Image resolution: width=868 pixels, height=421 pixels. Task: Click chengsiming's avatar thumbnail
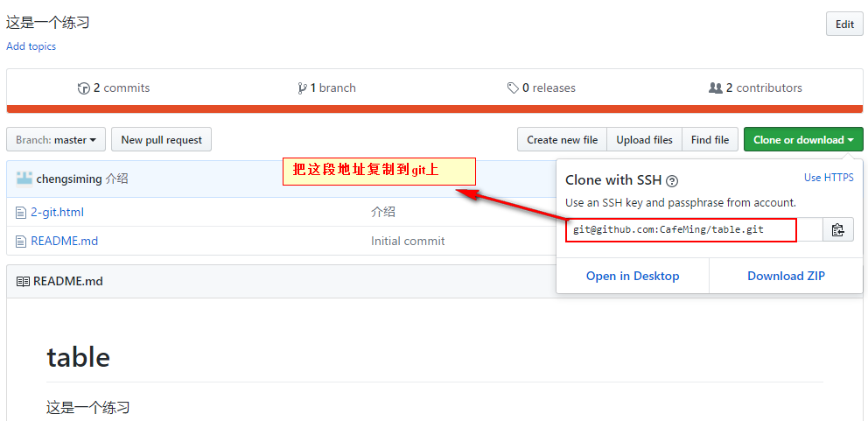tap(24, 179)
